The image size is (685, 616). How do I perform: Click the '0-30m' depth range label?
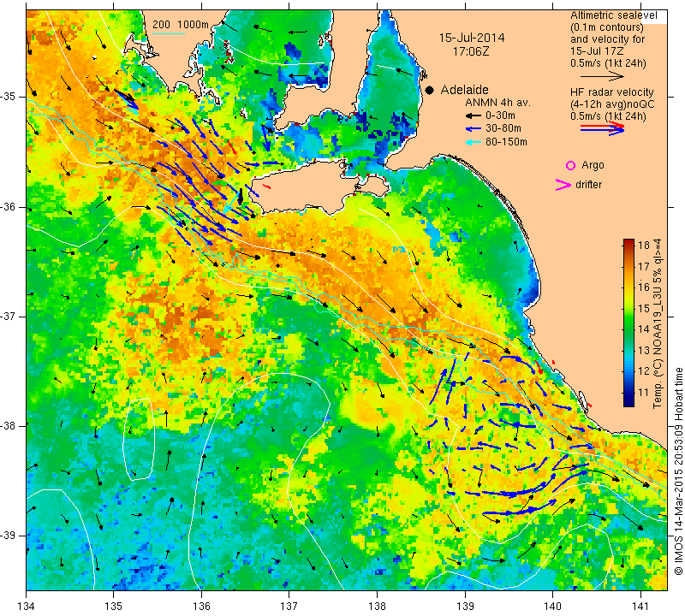tap(501, 115)
